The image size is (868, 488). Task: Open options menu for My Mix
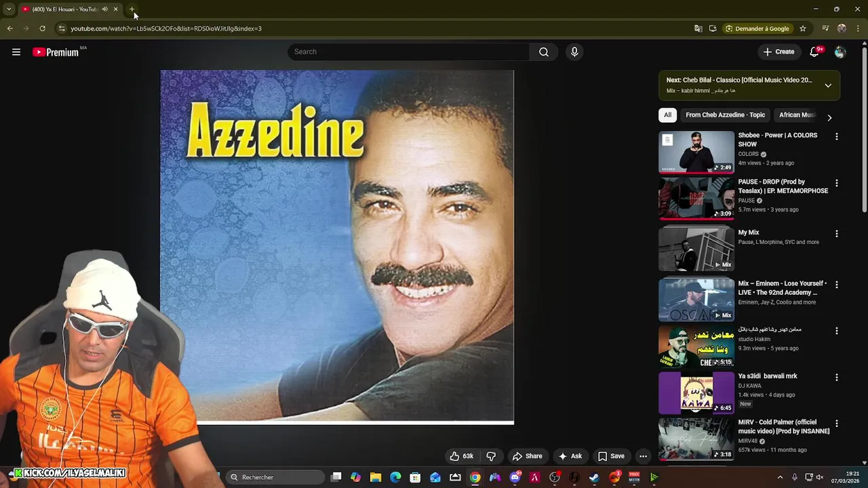(x=836, y=234)
